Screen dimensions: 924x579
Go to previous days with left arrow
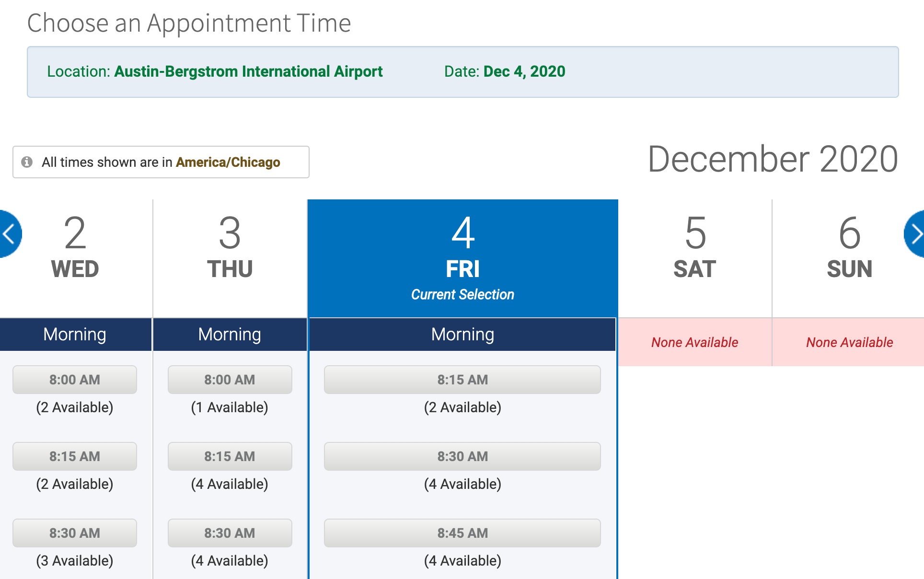(9, 234)
